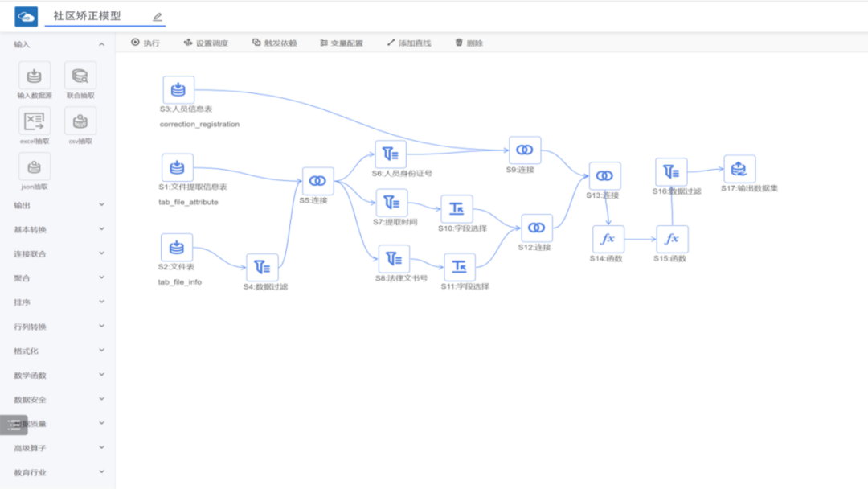Select the S10:字段选择 node
This screenshot has width=868, height=489.
pos(457,209)
